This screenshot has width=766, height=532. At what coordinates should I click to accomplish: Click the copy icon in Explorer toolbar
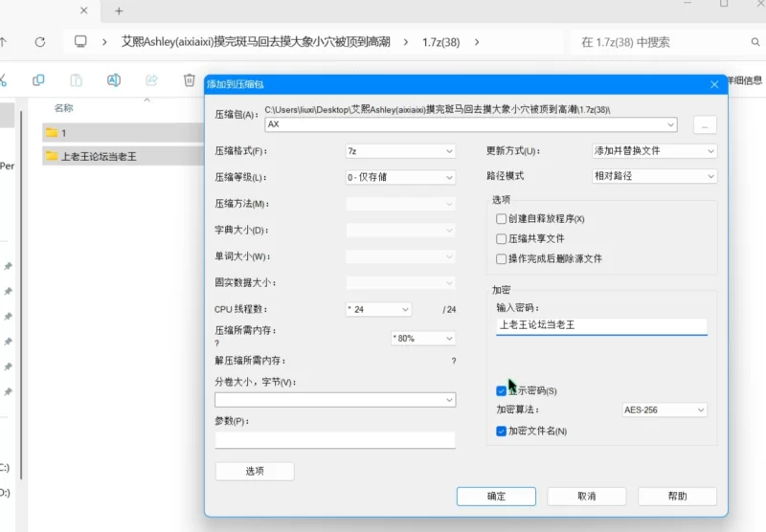coord(38,80)
